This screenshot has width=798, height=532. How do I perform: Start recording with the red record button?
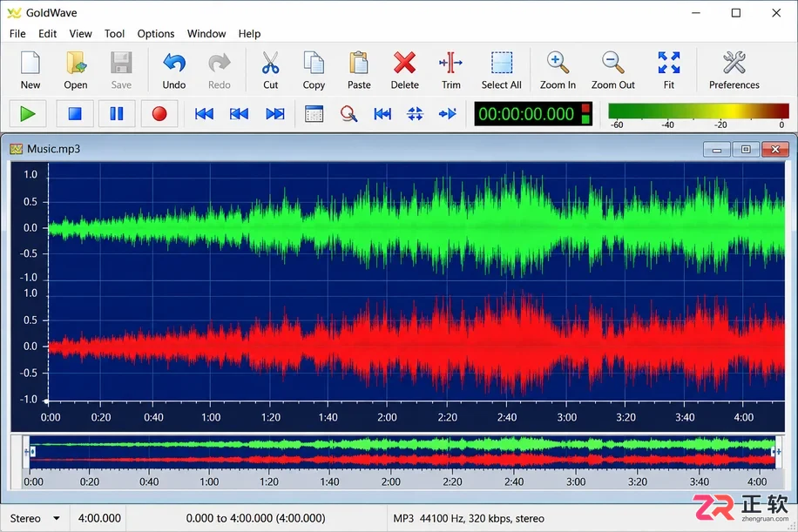(159, 113)
